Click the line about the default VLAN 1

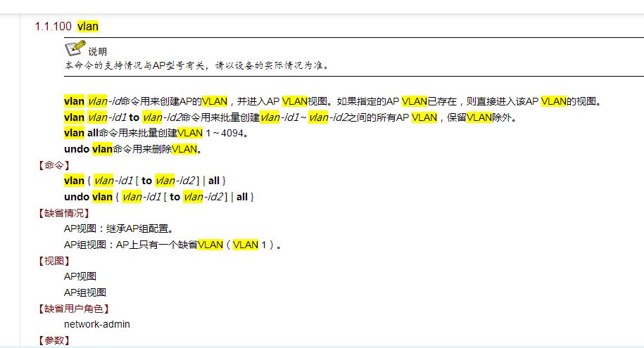[x=173, y=245]
